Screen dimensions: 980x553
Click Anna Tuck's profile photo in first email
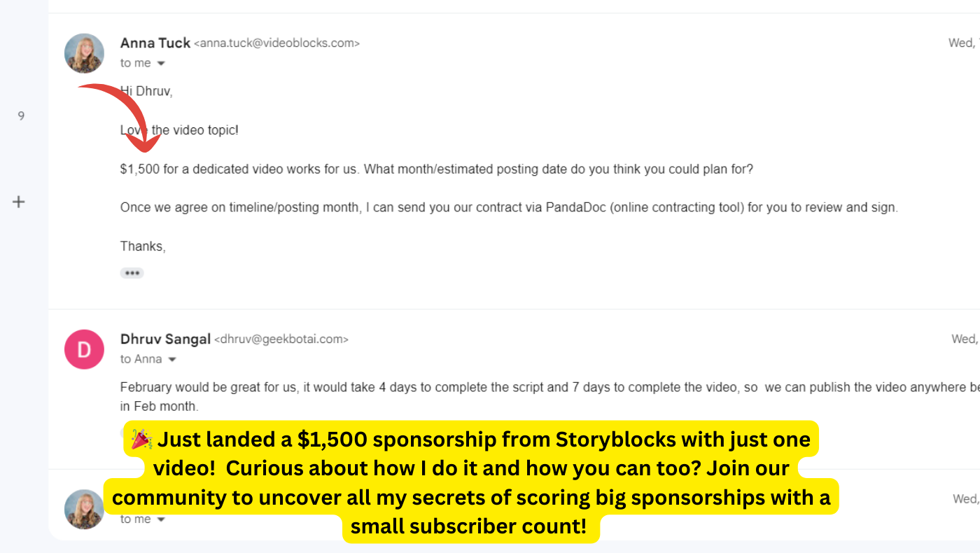[84, 53]
